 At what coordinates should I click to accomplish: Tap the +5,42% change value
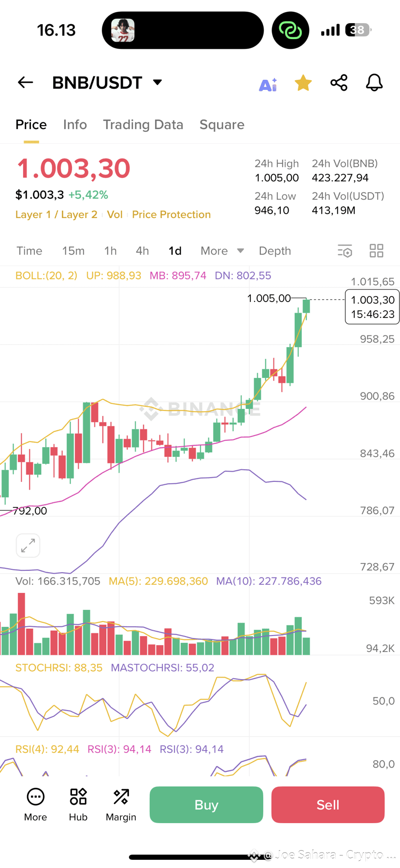pyautogui.click(x=88, y=195)
